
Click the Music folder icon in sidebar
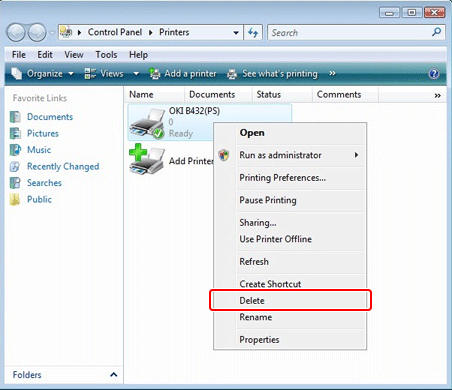(x=15, y=150)
